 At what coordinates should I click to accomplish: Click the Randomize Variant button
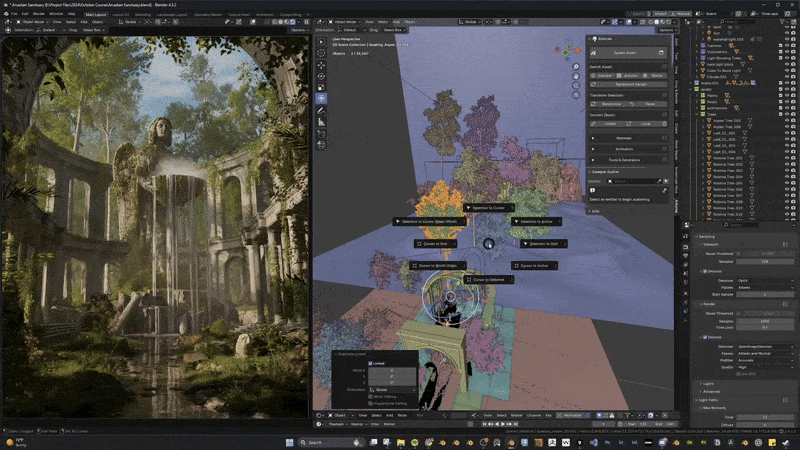(x=628, y=84)
